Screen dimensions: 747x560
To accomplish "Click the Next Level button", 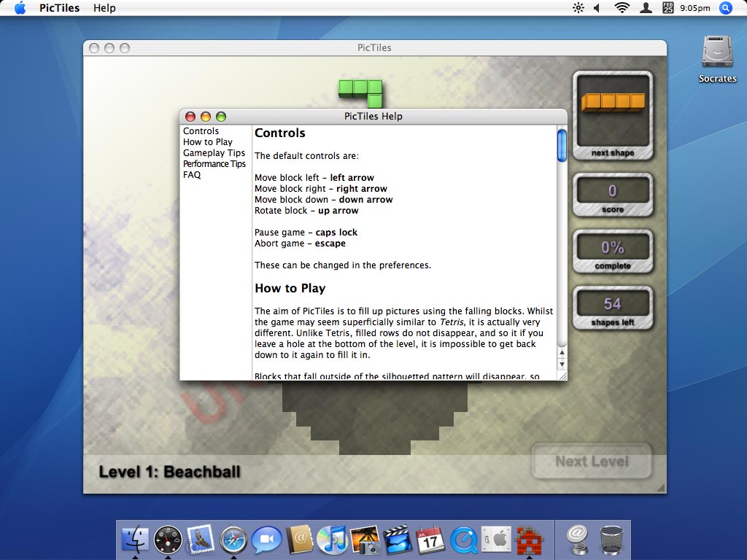I will [x=592, y=462].
